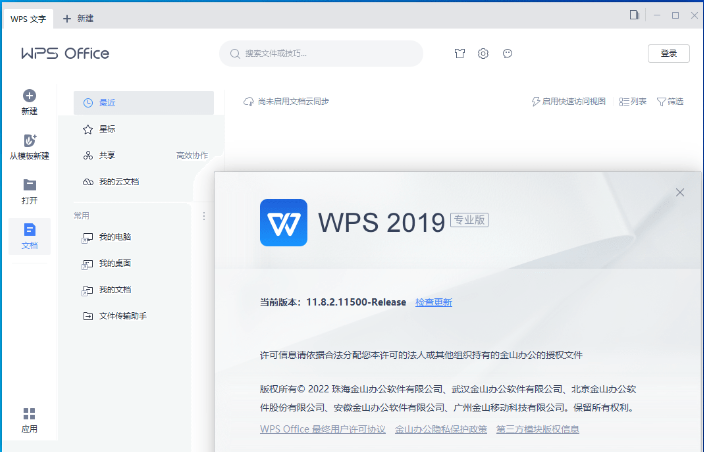
Task: Open 共享 in the navigation list
Action: tap(107, 155)
